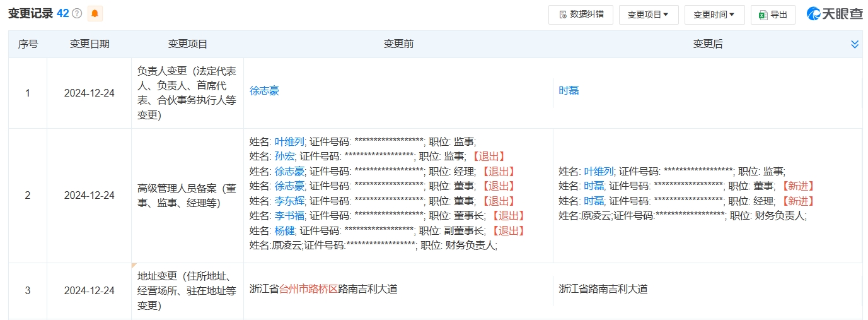This screenshot has width=868, height=320.
Task: Open 时磊 link on 董事 新进 row
Action: coord(594,186)
